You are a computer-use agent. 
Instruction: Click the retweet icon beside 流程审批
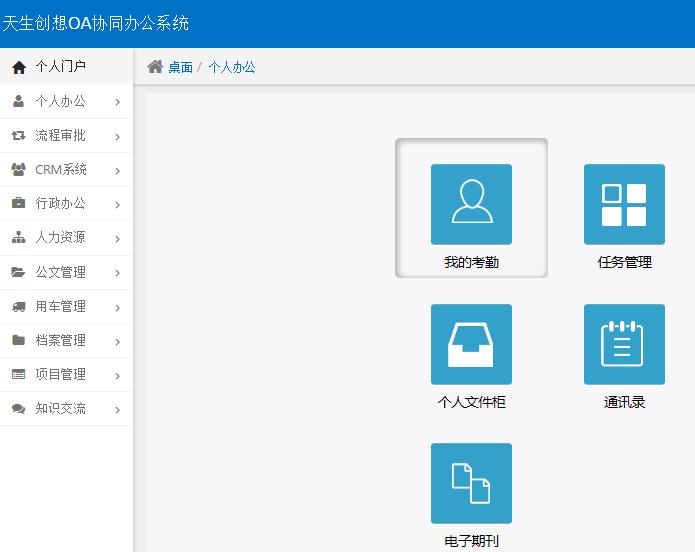19,135
